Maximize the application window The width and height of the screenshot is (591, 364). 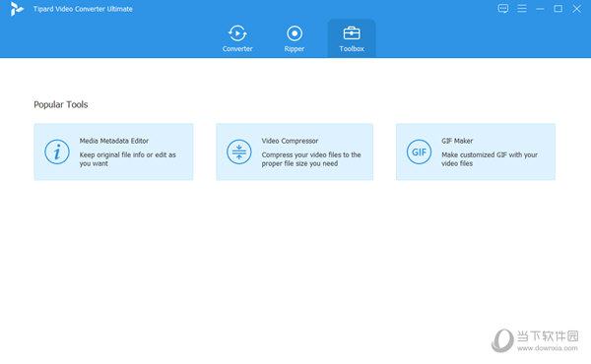tap(558, 9)
